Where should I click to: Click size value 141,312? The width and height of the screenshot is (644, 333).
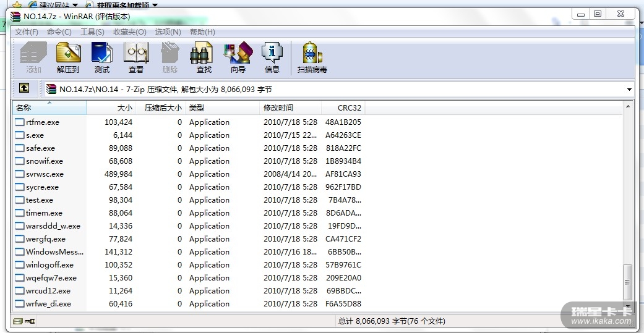tap(119, 252)
